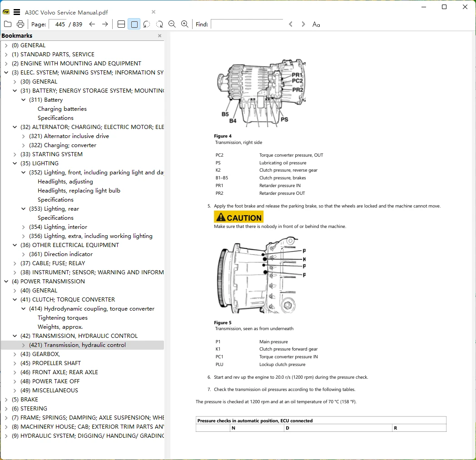Open Headlights, adjusting bookmark

[x=65, y=182]
